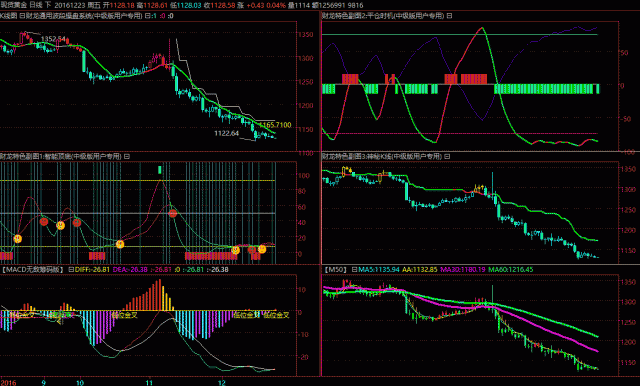Click the leftmost yellow smiley signal marker
Screen dimensions: 640x386
[x=18, y=239]
